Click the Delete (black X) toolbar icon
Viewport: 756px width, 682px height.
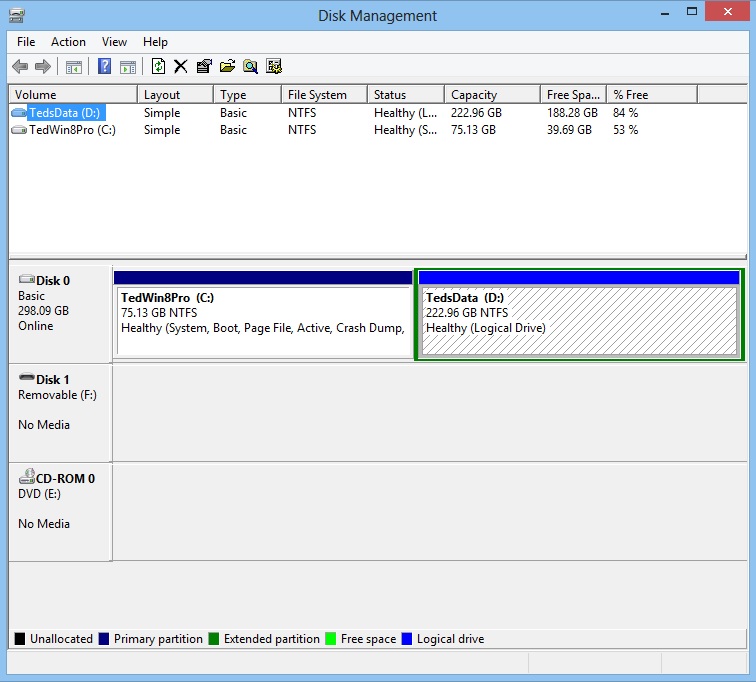coord(181,67)
